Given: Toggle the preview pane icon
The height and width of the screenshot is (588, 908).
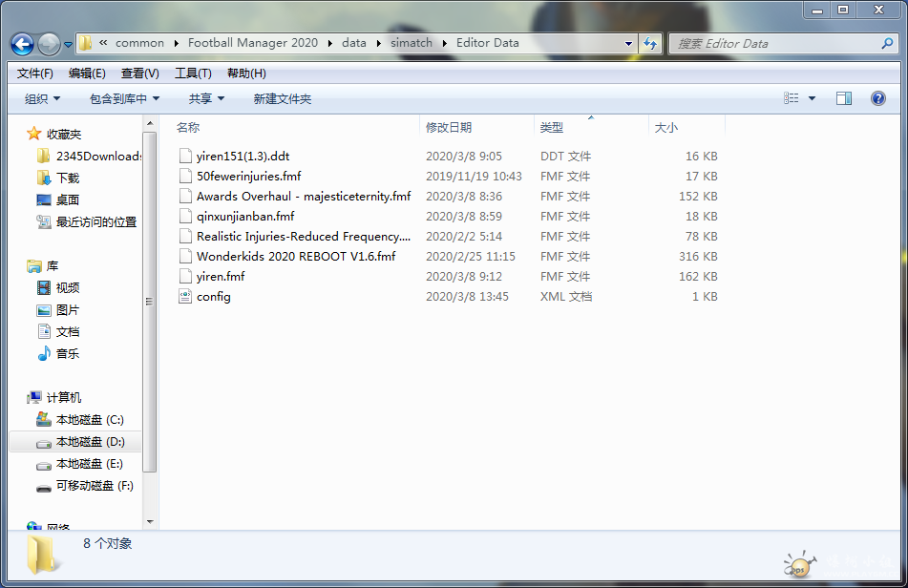Looking at the screenshot, I should click(843, 98).
